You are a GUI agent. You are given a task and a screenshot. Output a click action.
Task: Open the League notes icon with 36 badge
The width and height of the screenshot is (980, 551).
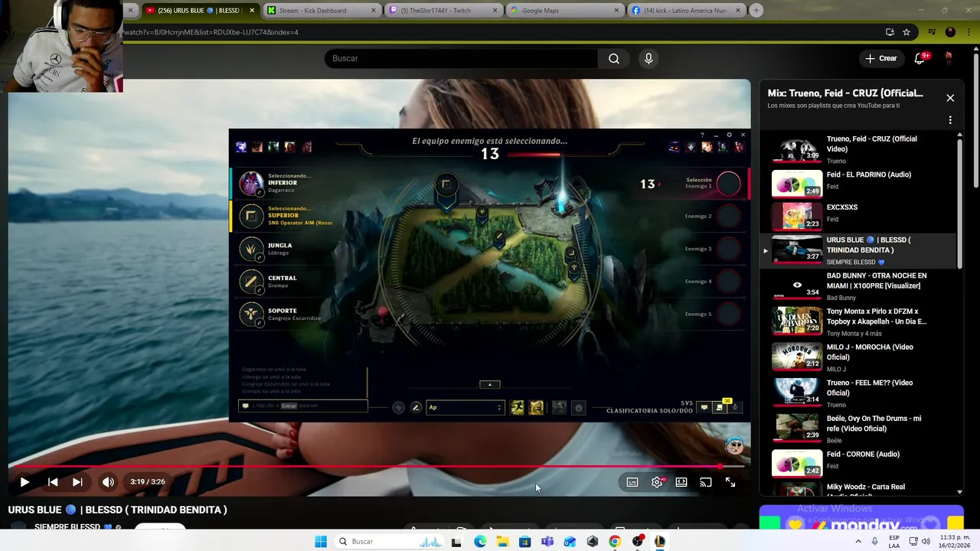[x=720, y=406]
